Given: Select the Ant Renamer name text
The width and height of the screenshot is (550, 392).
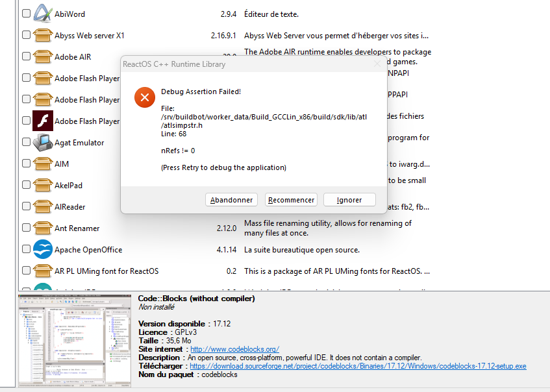Looking at the screenshot, I should pos(77,228).
